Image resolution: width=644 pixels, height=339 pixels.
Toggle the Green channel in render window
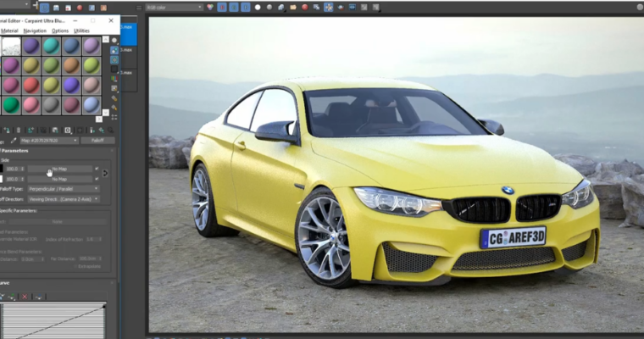tap(234, 8)
